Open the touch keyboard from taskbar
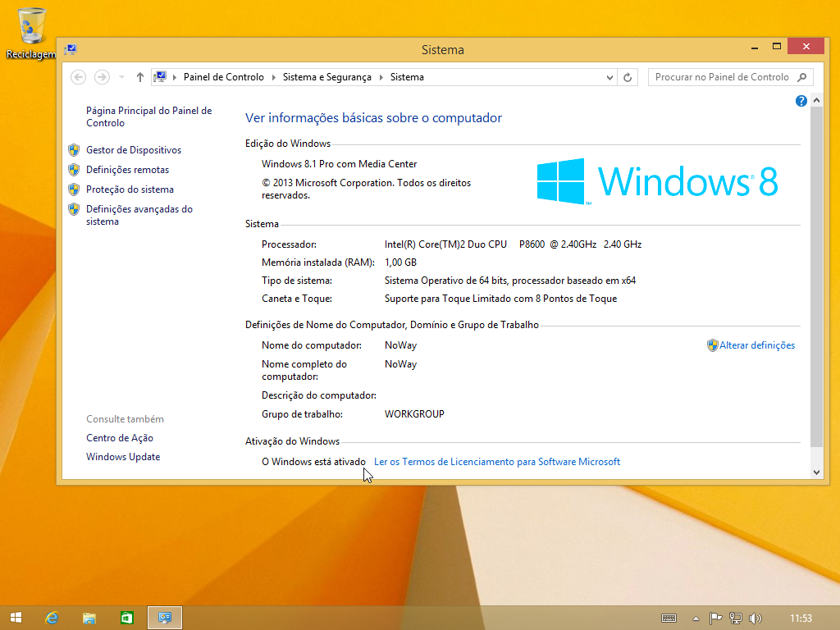Viewport: 840px width, 630px height. click(x=669, y=619)
